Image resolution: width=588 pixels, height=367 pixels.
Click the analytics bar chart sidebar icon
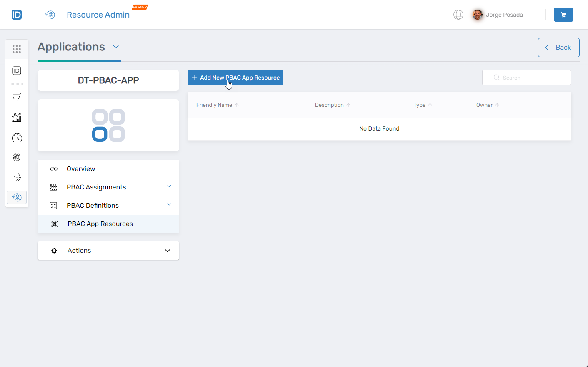(x=17, y=117)
